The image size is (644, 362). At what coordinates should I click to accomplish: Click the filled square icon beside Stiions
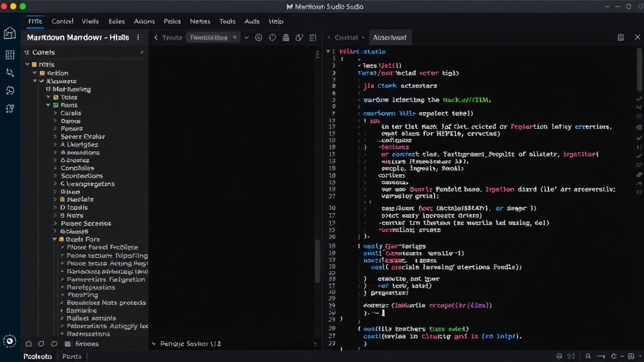coord(68,344)
